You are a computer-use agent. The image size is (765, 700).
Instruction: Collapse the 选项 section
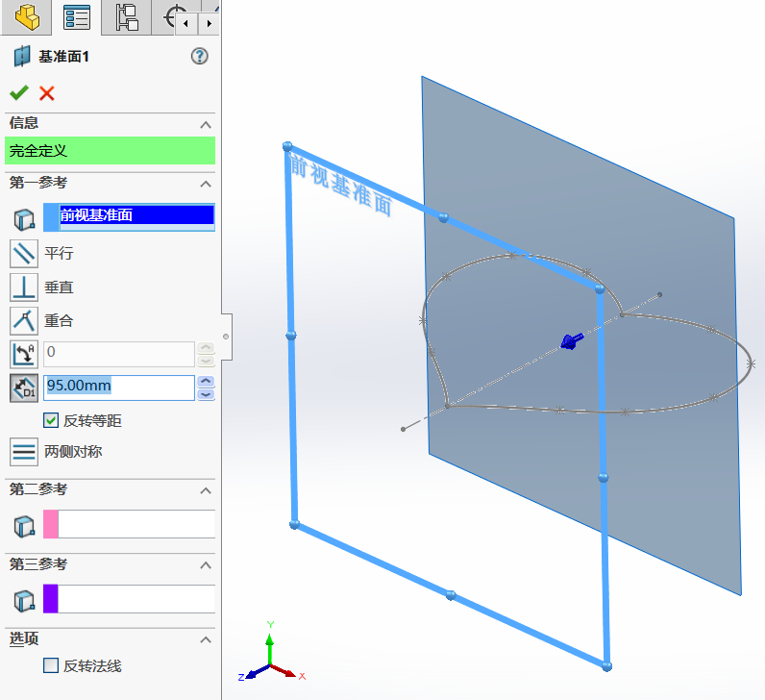(206, 639)
